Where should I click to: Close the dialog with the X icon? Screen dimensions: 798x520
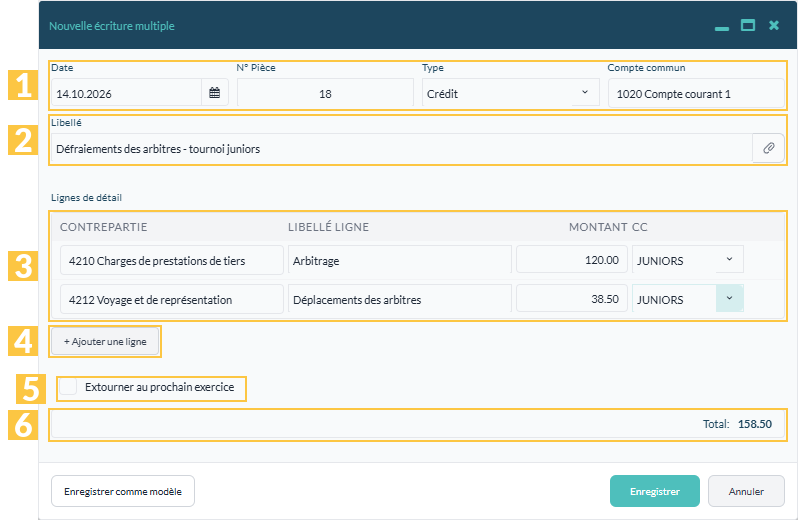774,25
